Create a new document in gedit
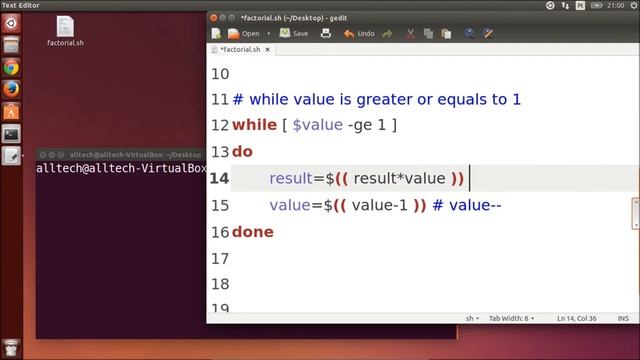The image size is (640, 360). [x=216, y=33]
